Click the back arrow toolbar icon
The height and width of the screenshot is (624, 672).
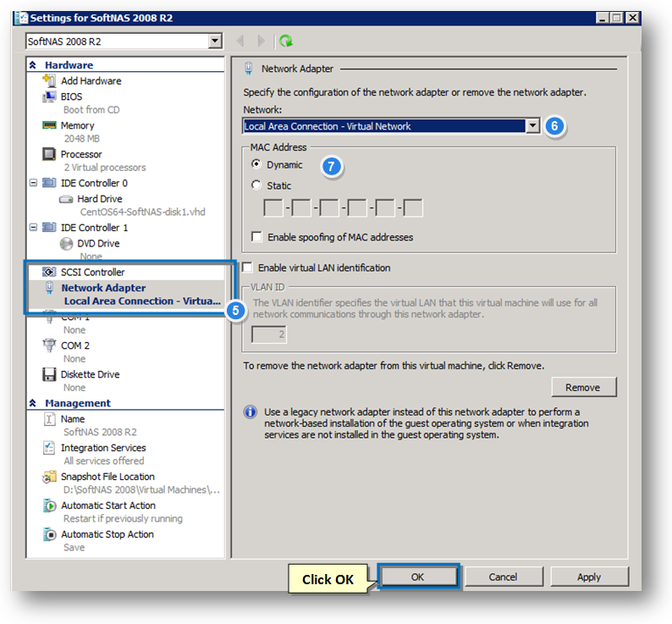[240, 41]
